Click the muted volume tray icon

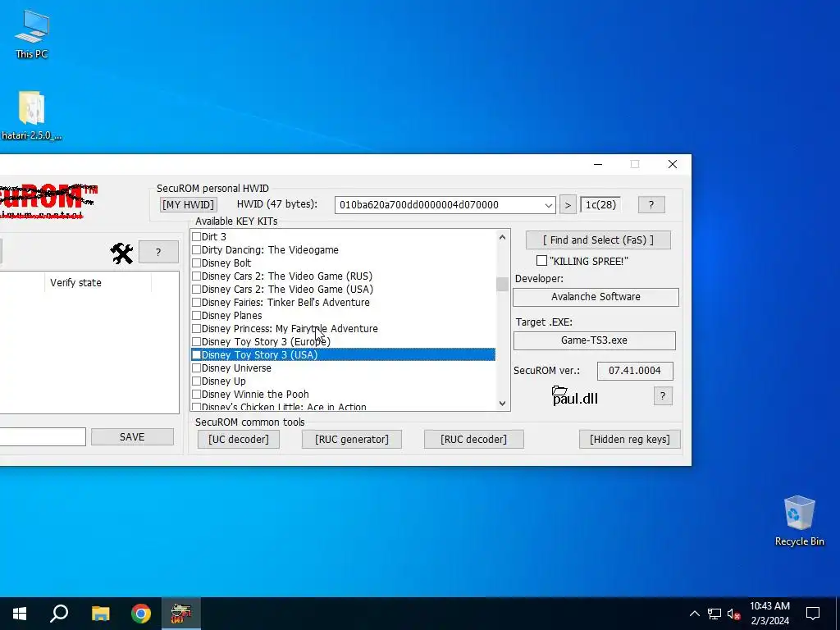(734, 614)
